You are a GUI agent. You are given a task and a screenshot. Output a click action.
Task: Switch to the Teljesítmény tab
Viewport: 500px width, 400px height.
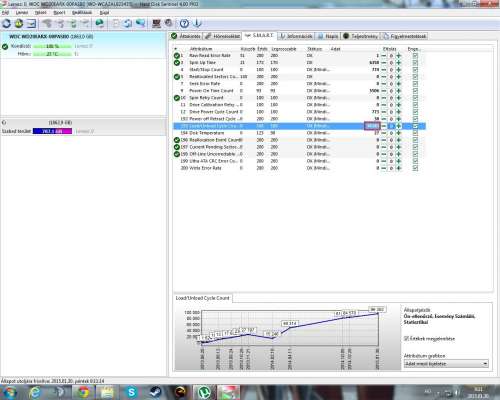coord(361,36)
